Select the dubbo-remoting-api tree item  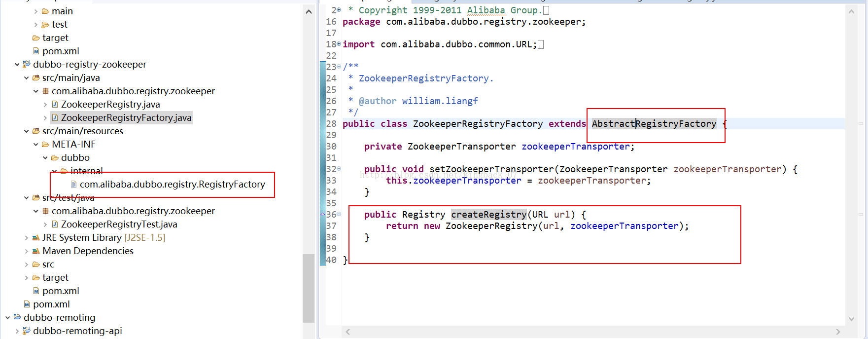[x=77, y=331]
